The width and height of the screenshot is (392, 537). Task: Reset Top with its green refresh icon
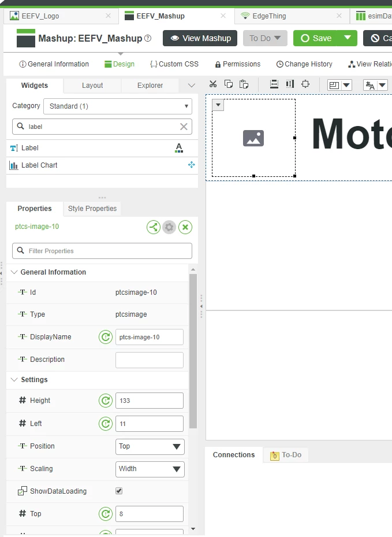[x=106, y=514]
